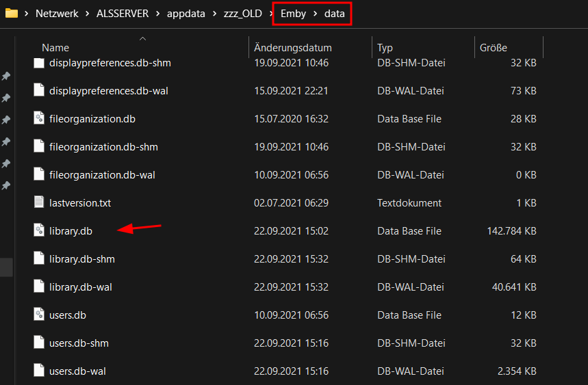Click size 2.354 KB of users.db-wal

[x=517, y=371]
